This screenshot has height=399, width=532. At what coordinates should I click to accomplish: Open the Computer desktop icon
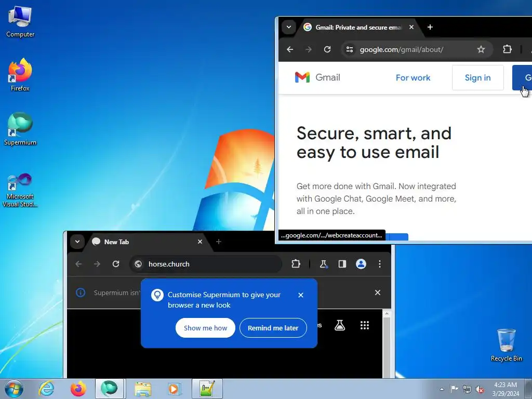click(20, 22)
